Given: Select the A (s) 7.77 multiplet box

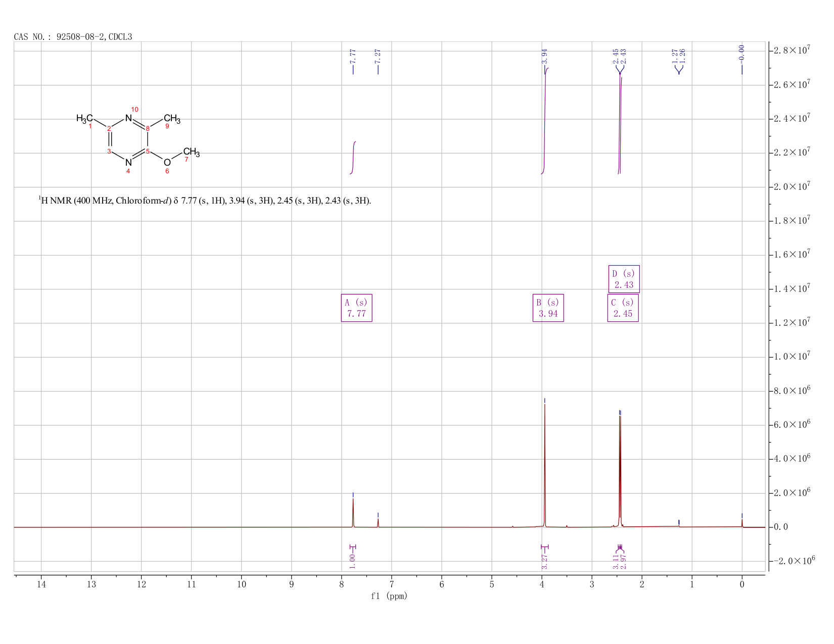Looking at the screenshot, I should point(357,308).
